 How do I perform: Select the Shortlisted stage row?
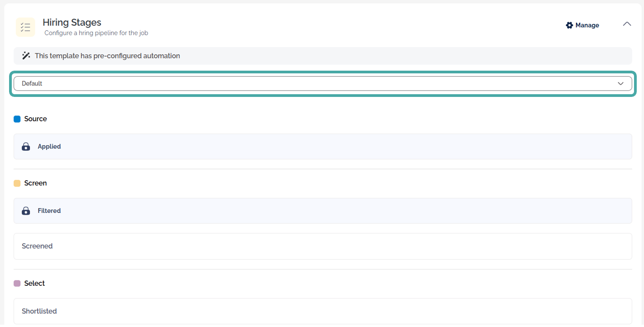coord(322,311)
